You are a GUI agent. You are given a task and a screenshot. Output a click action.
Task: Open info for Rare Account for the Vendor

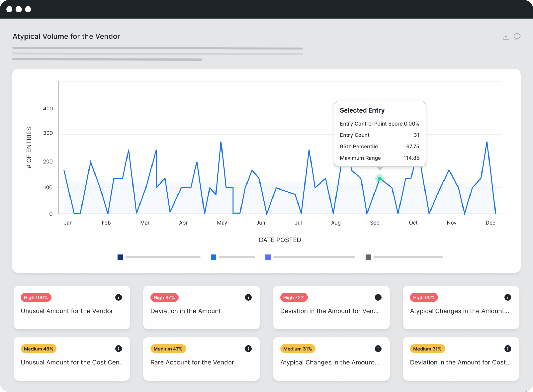[248, 349]
